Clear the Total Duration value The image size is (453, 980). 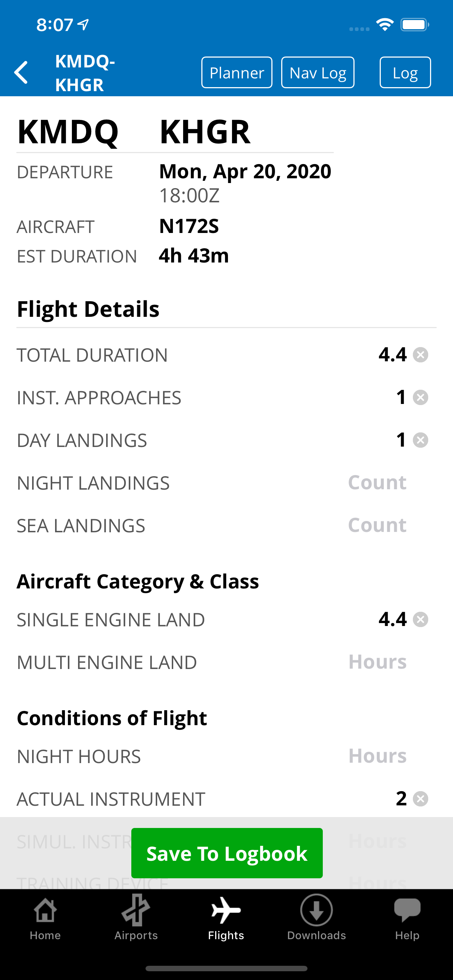(x=421, y=355)
